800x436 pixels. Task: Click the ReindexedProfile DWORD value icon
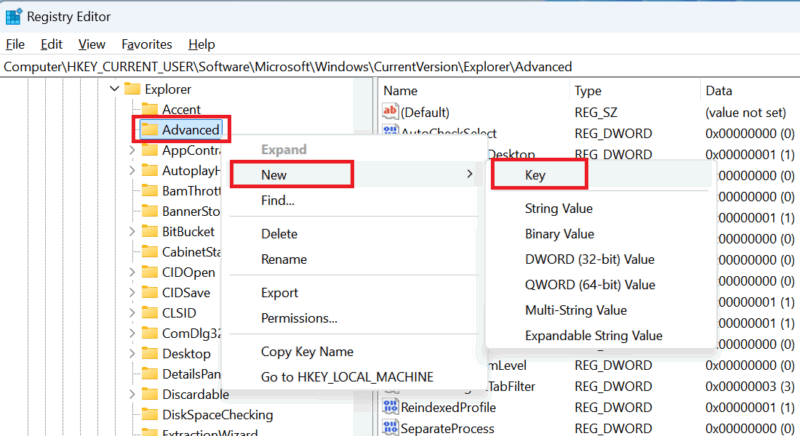click(390, 407)
